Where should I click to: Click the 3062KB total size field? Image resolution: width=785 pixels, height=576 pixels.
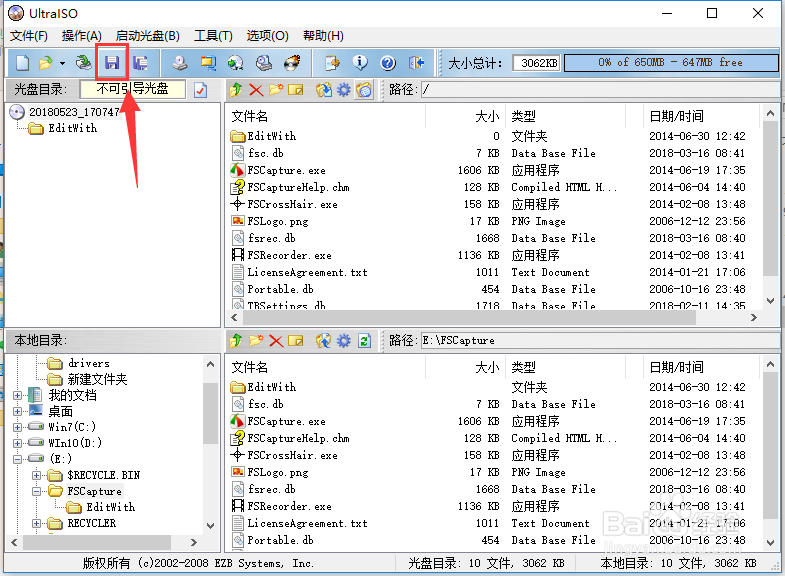point(537,63)
